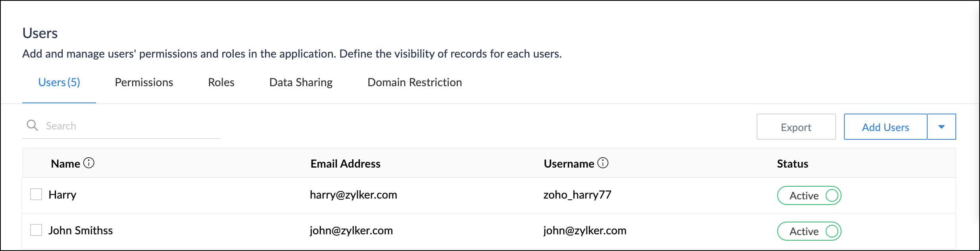Click the Email Address column header

345,164
